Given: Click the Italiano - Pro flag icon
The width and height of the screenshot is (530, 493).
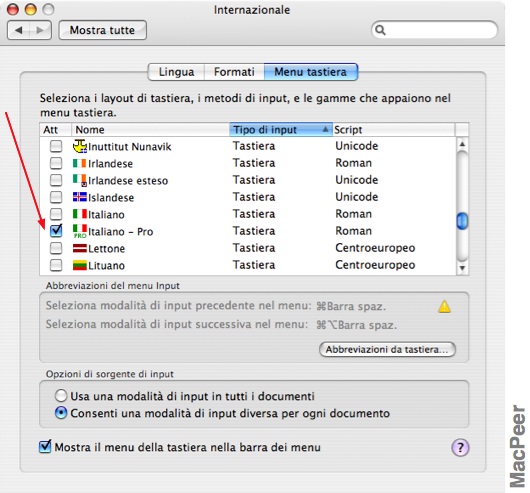Looking at the screenshot, I should [80, 231].
